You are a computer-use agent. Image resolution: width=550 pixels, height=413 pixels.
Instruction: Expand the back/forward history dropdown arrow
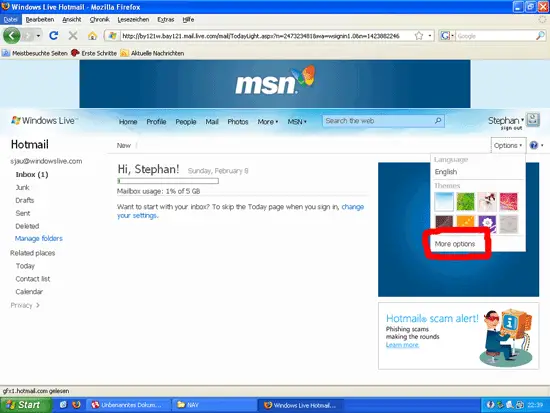pos(38,36)
